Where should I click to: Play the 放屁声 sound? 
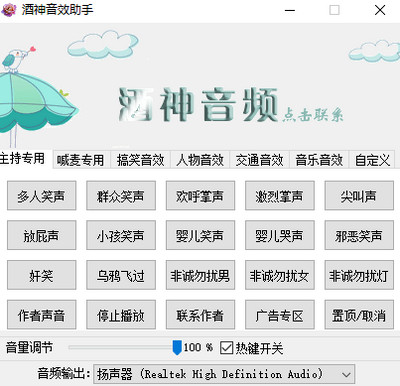[x=42, y=235]
